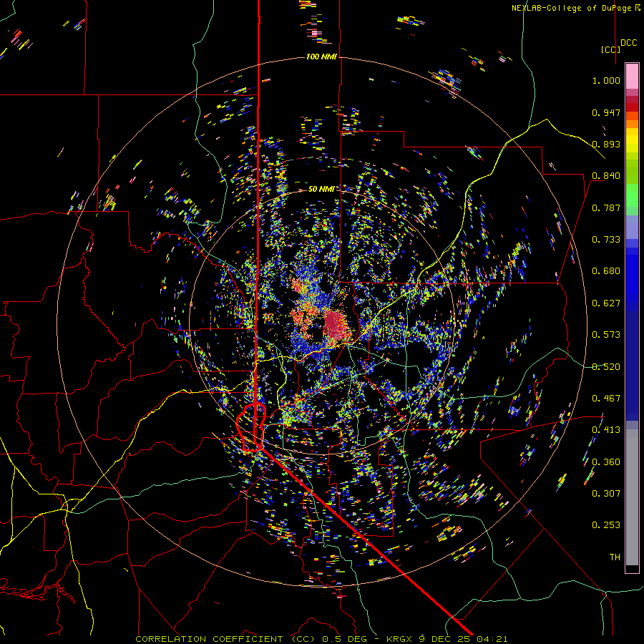
Task: Click the 0.840 legend value
Action: pyautogui.click(x=606, y=176)
